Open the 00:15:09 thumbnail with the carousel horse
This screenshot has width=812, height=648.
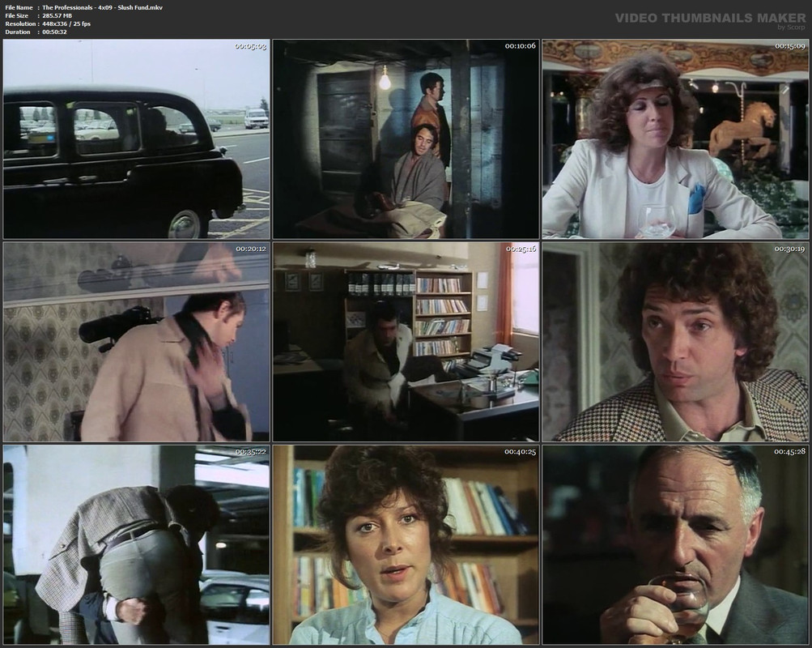(x=675, y=139)
